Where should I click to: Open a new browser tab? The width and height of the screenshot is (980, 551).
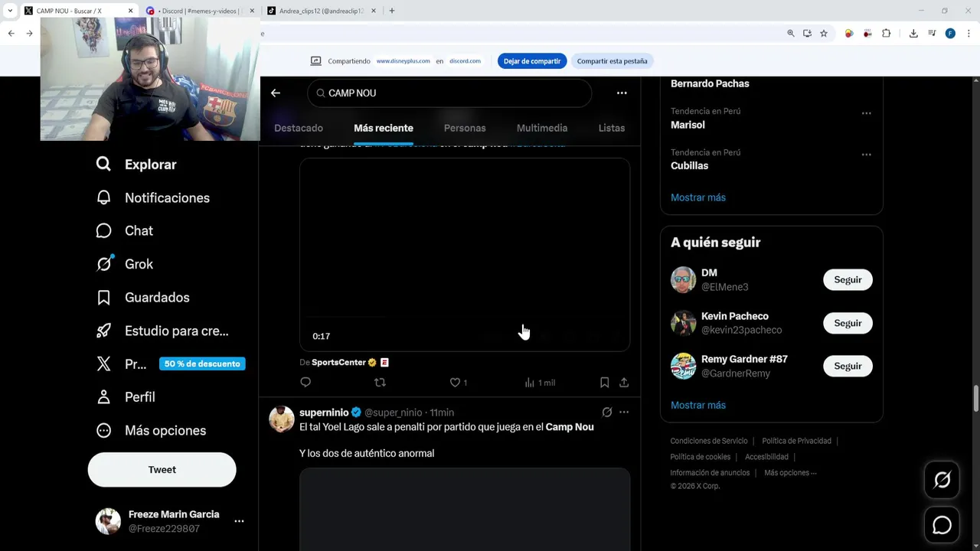392,11
